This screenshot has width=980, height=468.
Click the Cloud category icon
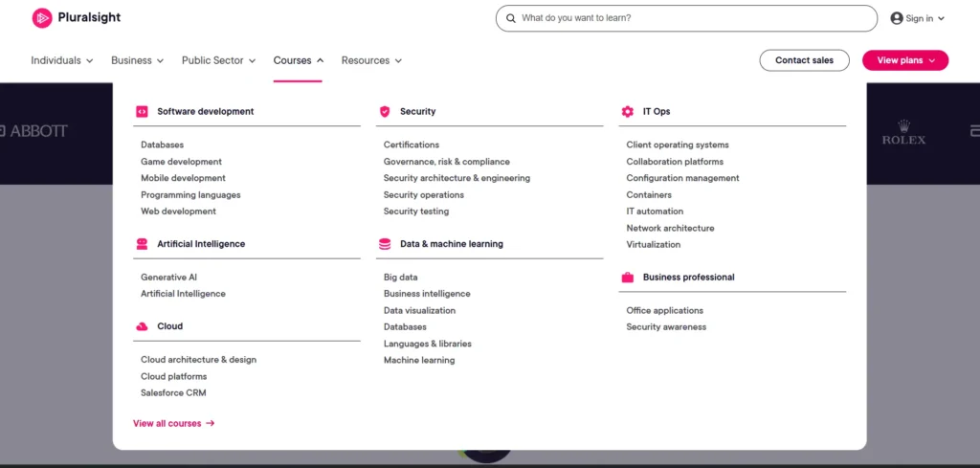coord(142,326)
